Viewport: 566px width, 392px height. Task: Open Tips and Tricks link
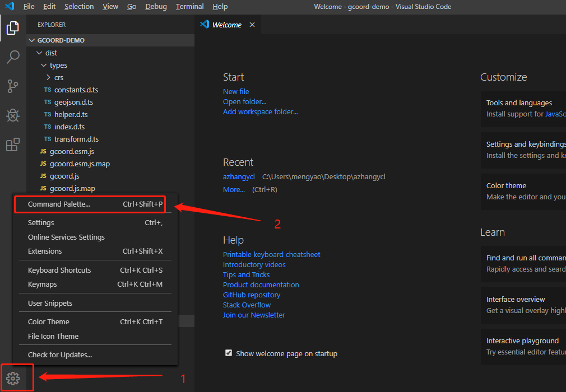246,274
